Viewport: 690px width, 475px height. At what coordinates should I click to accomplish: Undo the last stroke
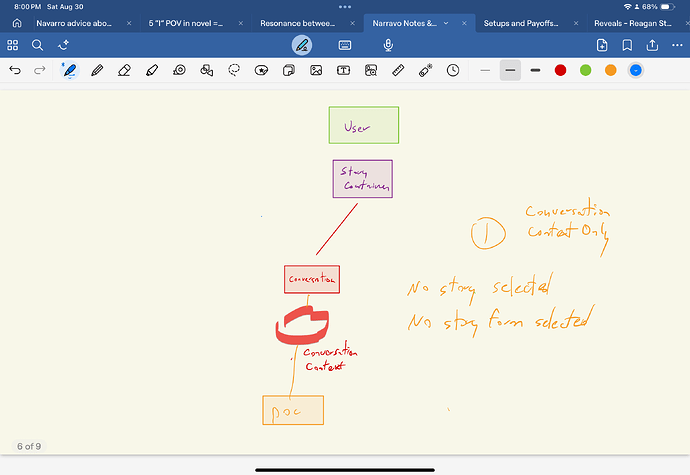tap(15, 70)
